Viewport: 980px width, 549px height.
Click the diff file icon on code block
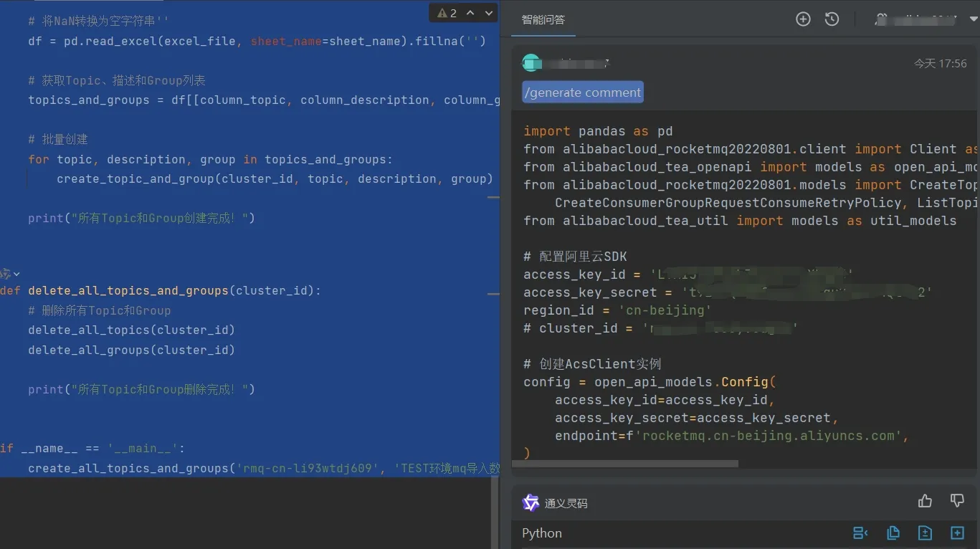[x=925, y=533]
